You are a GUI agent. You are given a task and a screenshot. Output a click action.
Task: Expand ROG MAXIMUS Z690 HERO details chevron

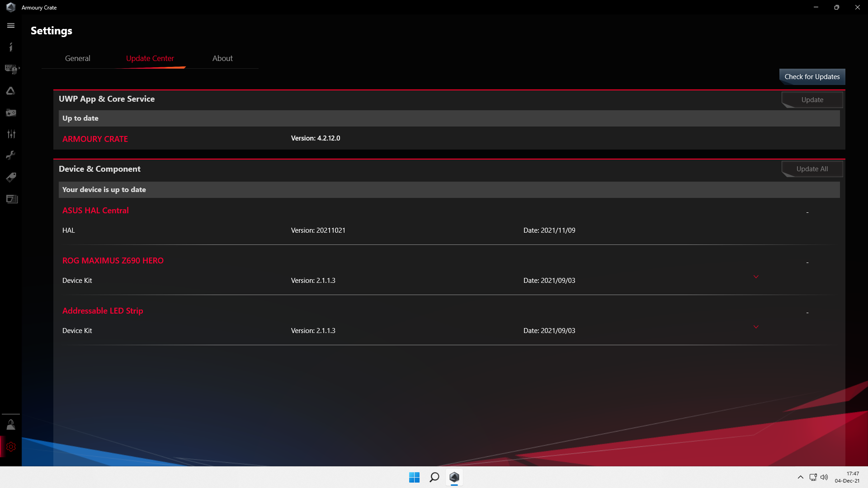[756, 277]
